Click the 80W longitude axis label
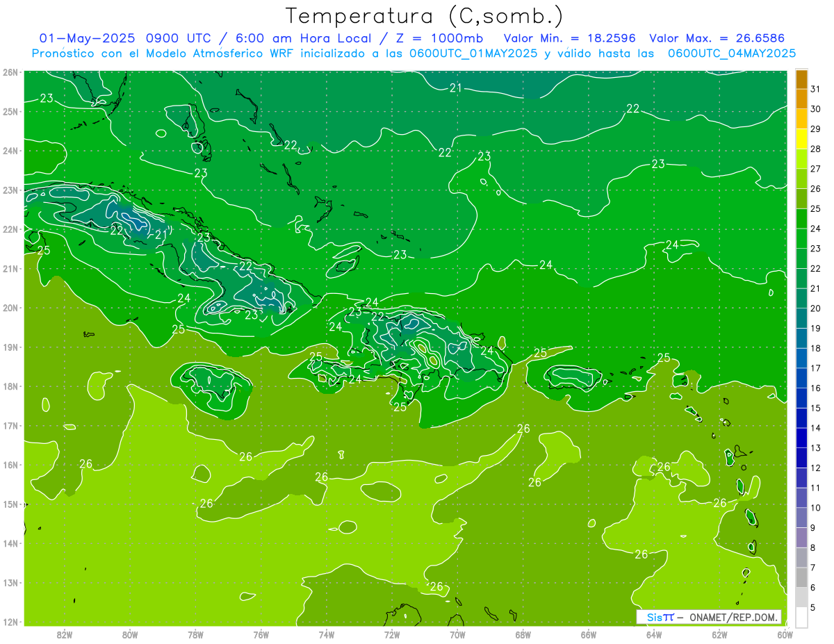Screen dimensions: 834x644 (130, 634)
